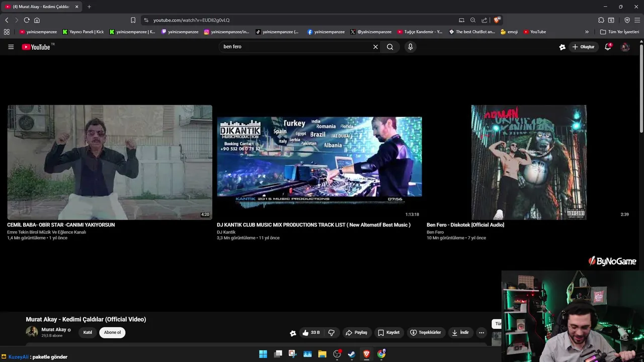Submit search with the magnifier icon
The height and width of the screenshot is (362, 644).
tap(390, 47)
